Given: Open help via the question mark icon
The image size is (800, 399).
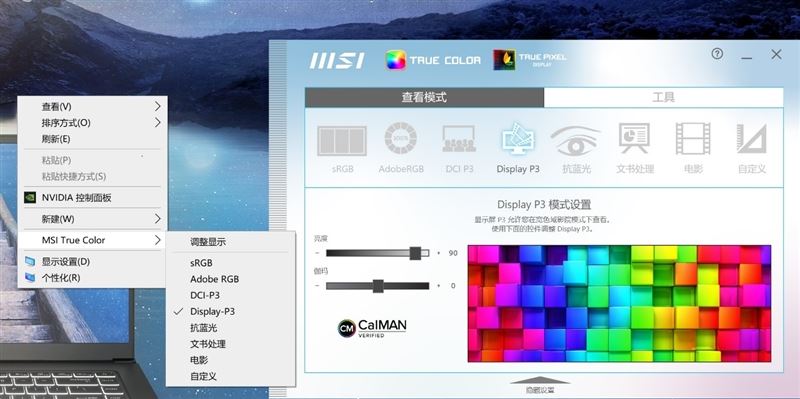Looking at the screenshot, I should click(x=717, y=54).
